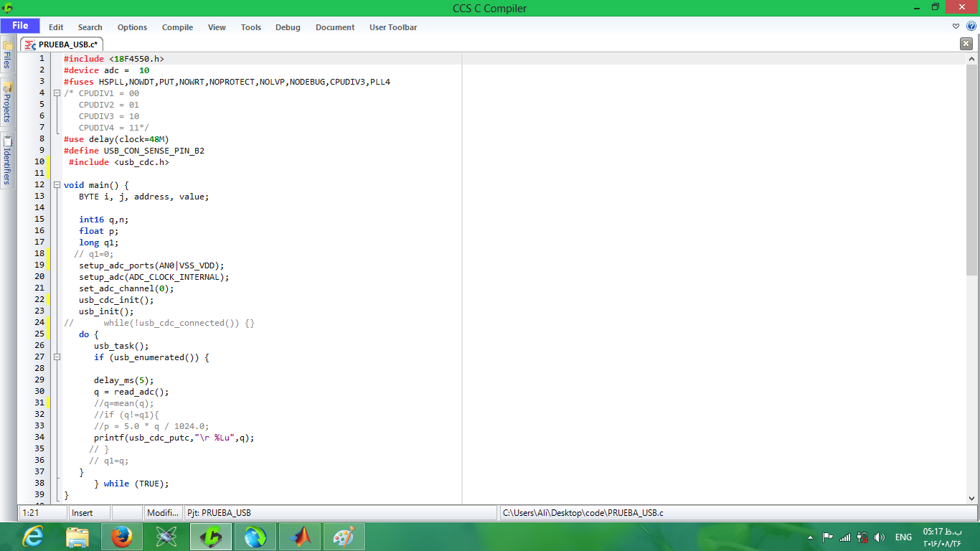Launch Firefox from the taskbar

[x=122, y=537]
